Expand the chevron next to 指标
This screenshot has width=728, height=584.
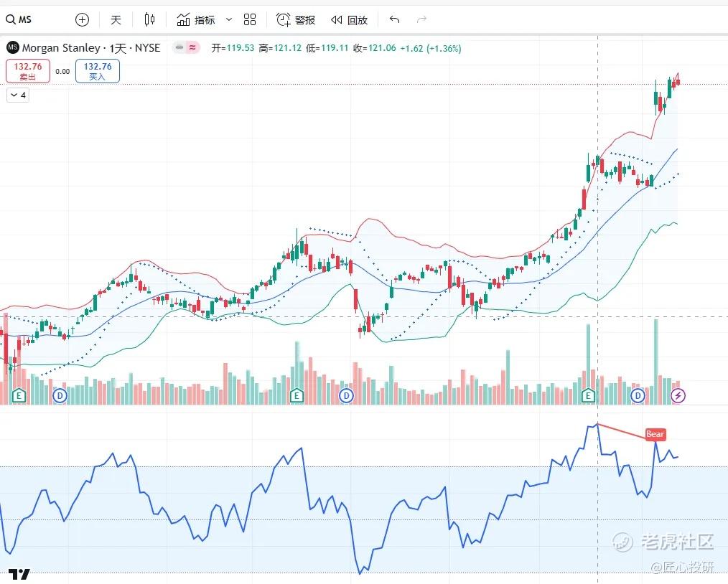coord(229,19)
